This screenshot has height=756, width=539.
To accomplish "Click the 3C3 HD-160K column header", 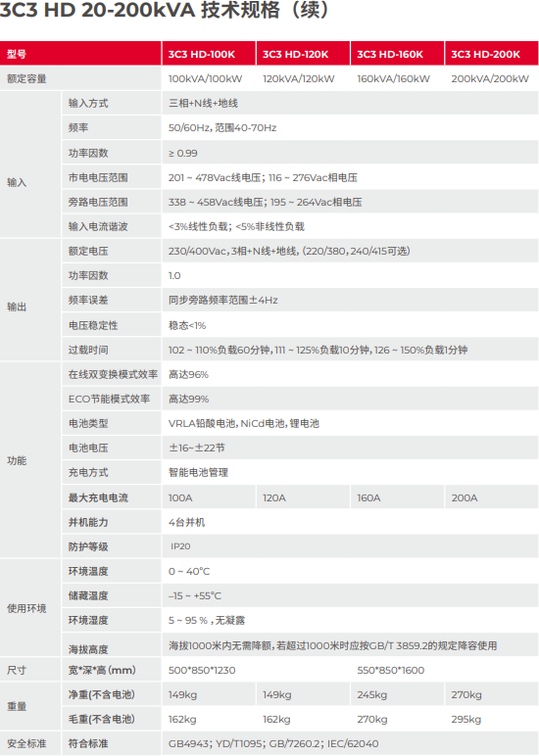I will [x=397, y=54].
